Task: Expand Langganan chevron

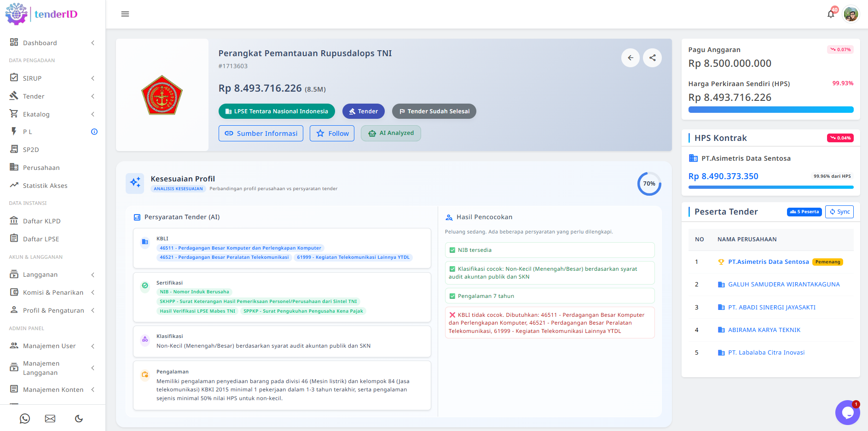Action: [x=93, y=275]
